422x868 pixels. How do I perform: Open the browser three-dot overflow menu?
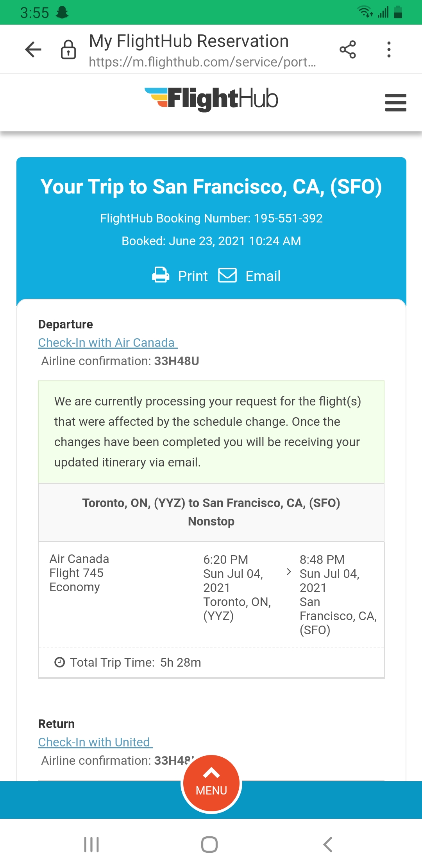389,49
